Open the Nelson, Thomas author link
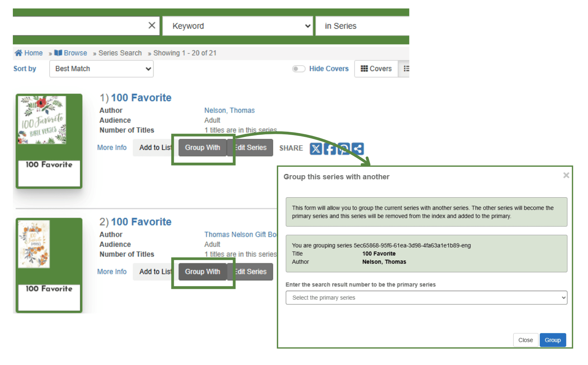Viewport: 588px width, 365px height. pyautogui.click(x=229, y=110)
